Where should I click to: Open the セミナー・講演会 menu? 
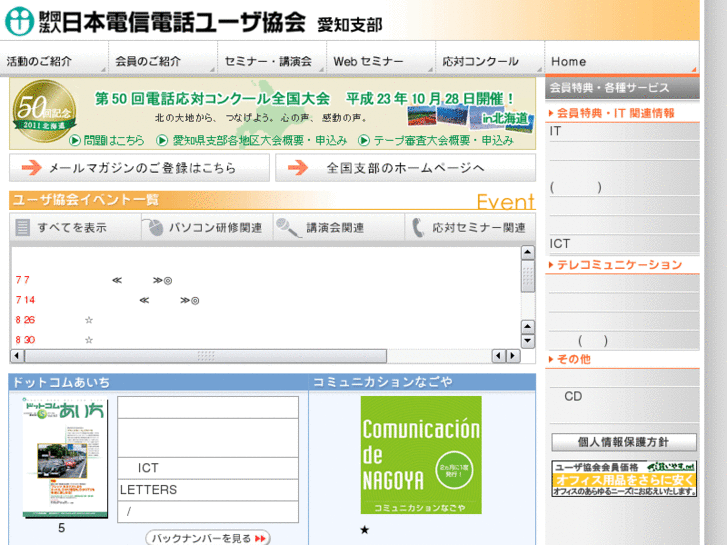(272, 58)
